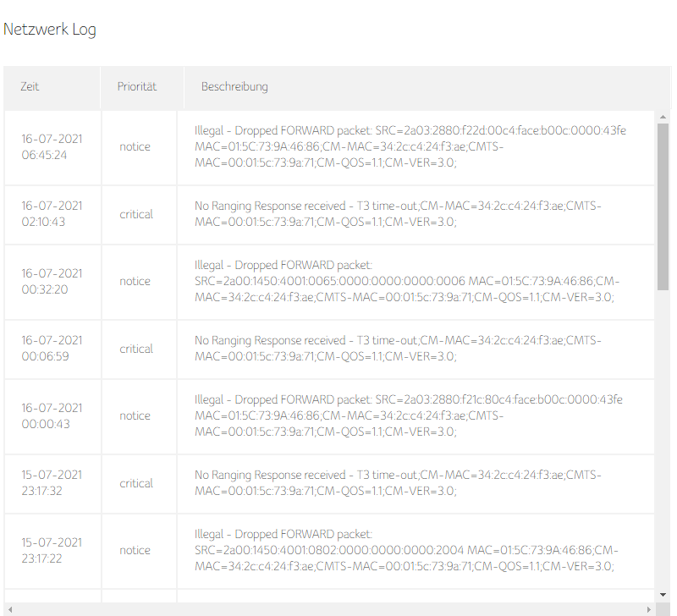Click the scroll up arrow of the log
The width and height of the screenshot is (677, 616).
click(x=663, y=117)
